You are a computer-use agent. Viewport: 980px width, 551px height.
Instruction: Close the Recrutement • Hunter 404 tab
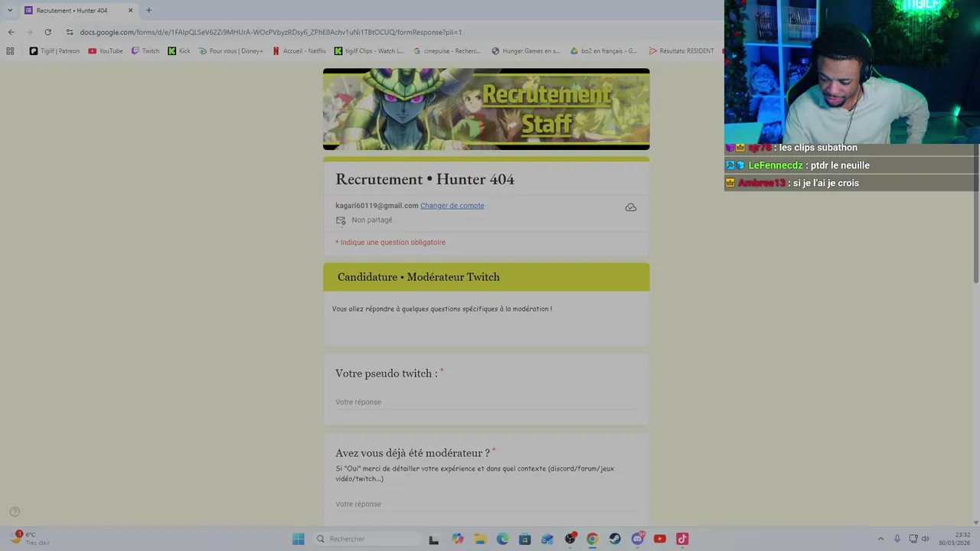pos(130,10)
